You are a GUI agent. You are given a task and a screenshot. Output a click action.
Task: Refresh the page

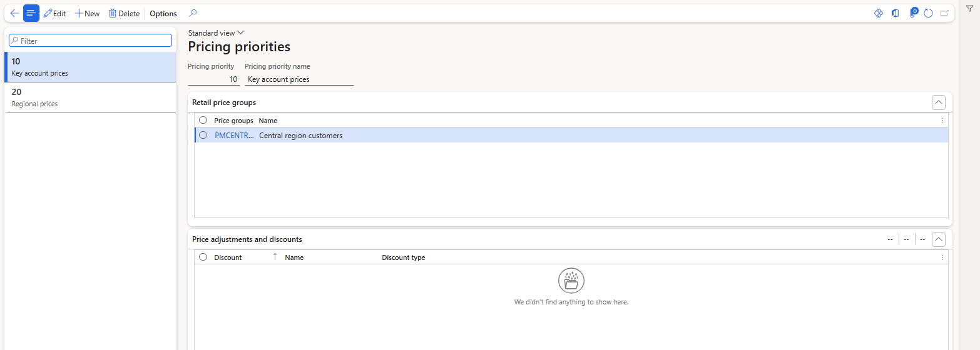[x=928, y=13]
